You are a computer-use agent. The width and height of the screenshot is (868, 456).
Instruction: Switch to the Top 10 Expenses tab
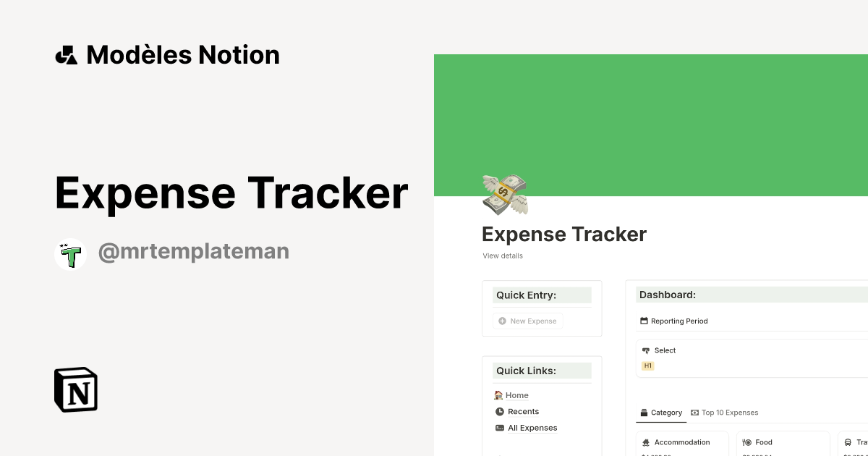pyautogui.click(x=724, y=413)
